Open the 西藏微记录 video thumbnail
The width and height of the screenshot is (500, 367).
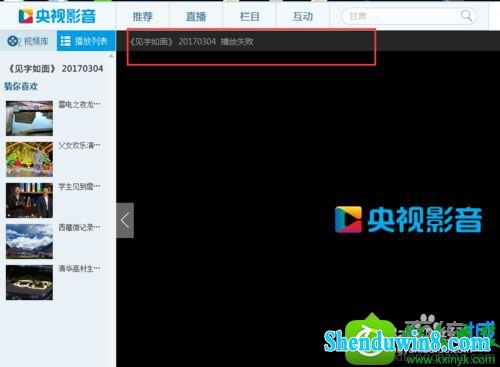[x=29, y=241]
